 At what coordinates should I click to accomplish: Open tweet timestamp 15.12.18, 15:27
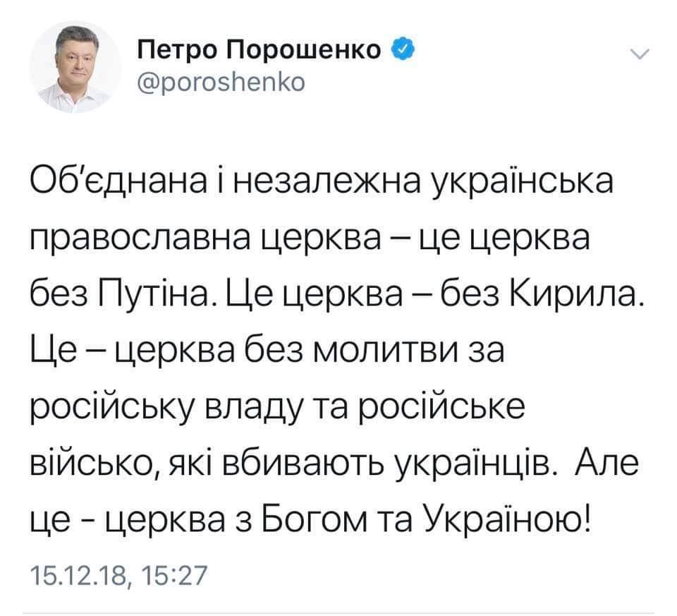pos(119,576)
